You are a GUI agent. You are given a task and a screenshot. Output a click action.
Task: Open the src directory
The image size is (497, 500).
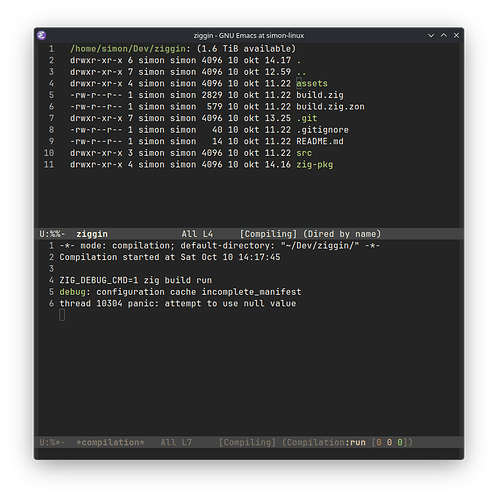[304, 153]
